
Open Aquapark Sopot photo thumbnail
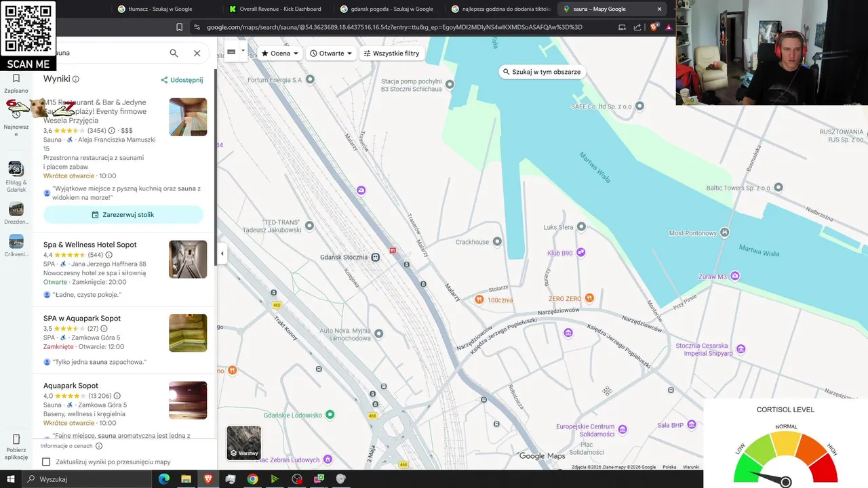[188, 400]
